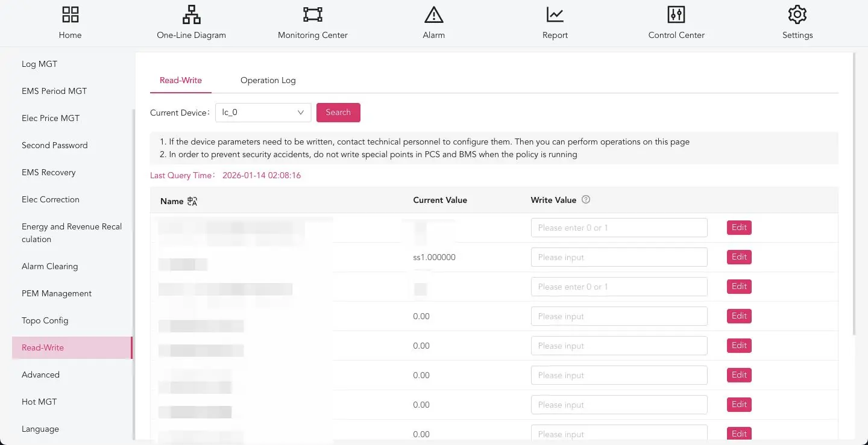Screen dimensions: 868x445
Task: Click the Last Query Time timestamp
Action: 262,176
